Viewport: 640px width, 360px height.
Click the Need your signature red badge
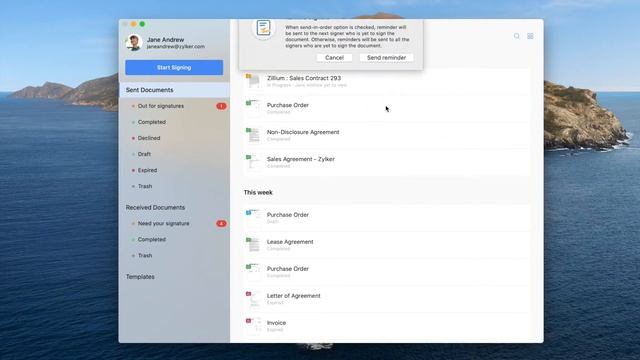pos(221,224)
